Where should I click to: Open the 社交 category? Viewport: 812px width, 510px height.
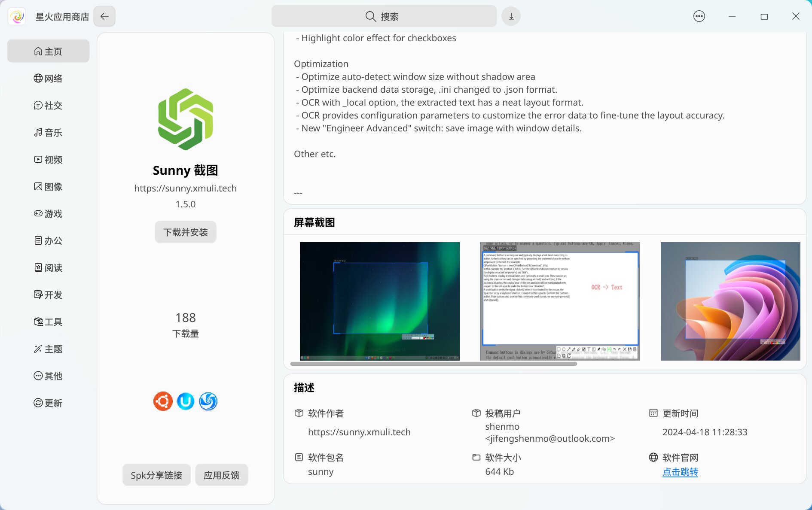click(48, 105)
